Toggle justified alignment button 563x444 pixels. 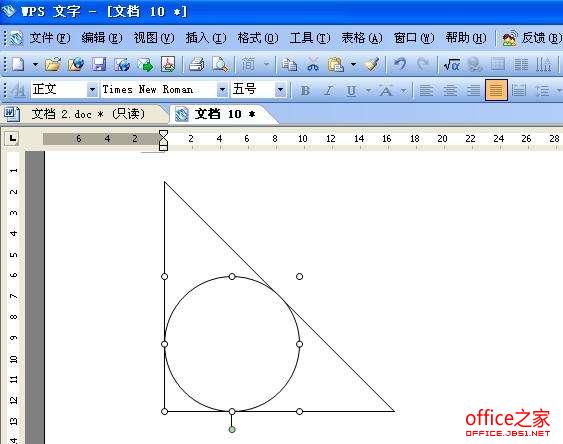point(496,90)
